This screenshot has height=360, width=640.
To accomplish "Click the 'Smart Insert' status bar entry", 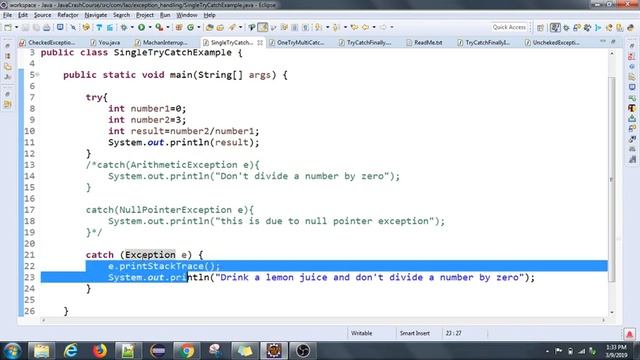I will coord(415,333).
